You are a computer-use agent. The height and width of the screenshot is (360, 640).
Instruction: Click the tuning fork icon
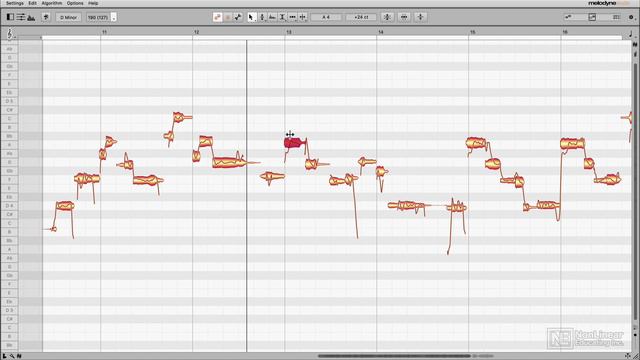click(x=45, y=17)
